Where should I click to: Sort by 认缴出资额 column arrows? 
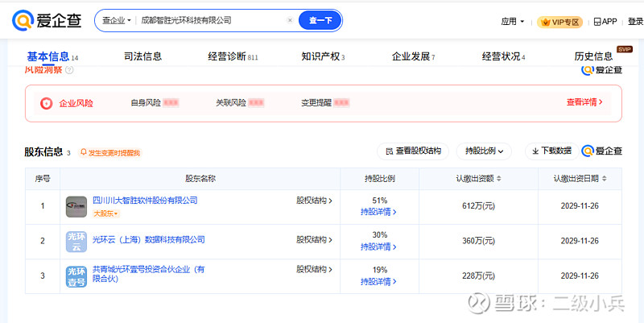point(499,179)
